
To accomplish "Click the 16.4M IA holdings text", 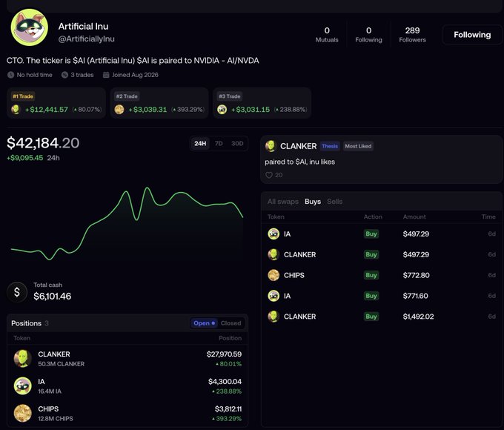I will point(50,391).
